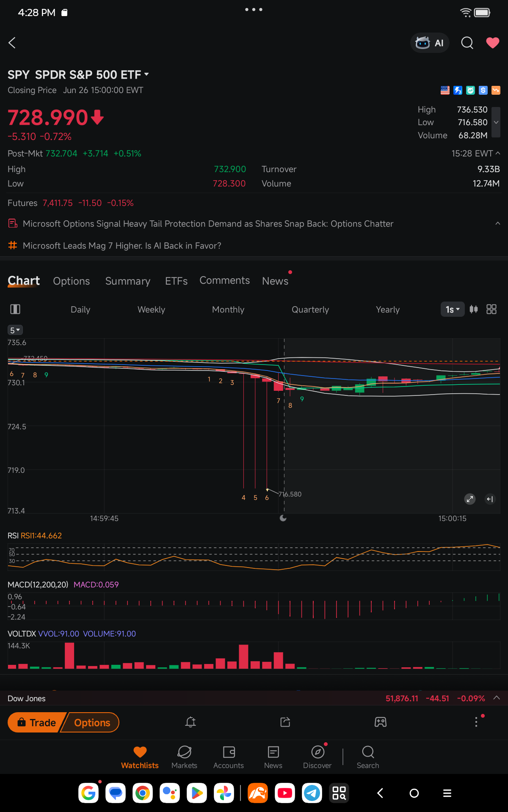Open Microsoft Options Signal news headline
Screen dimensions: 508x812
tap(208, 224)
